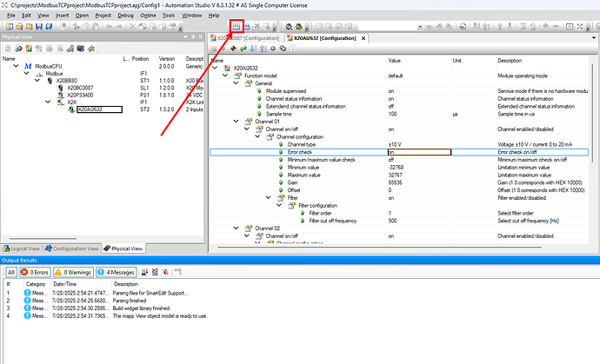This screenshot has height=364, width=600.
Task: Open the Tools menu
Action: pyautogui.click(x=169, y=16)
